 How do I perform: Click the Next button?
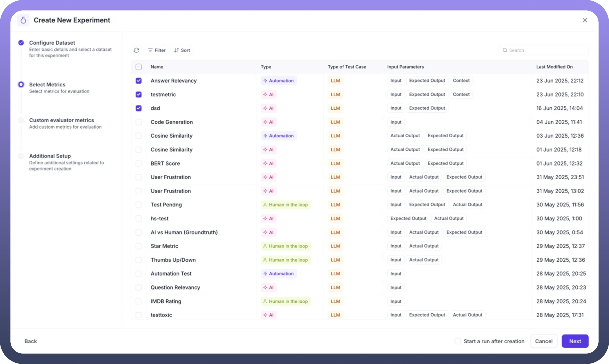pos(575,341)
